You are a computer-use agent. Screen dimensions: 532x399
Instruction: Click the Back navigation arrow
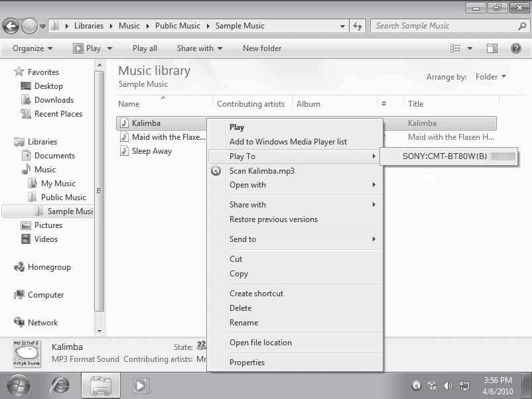[11, 26]
